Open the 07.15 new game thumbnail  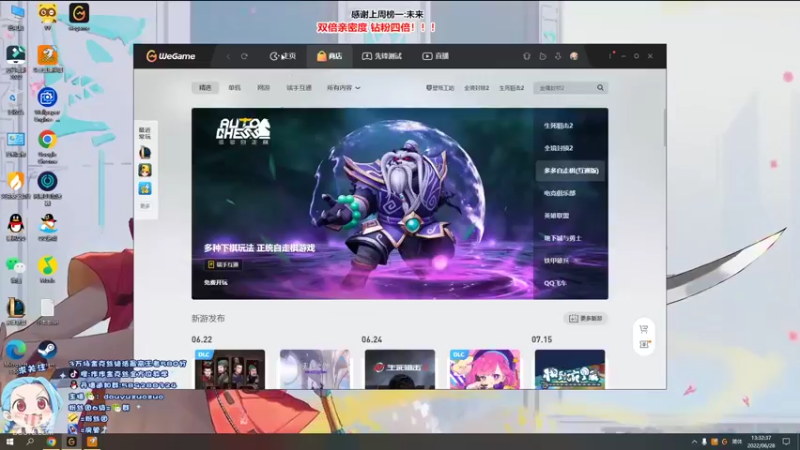point(570,369)
